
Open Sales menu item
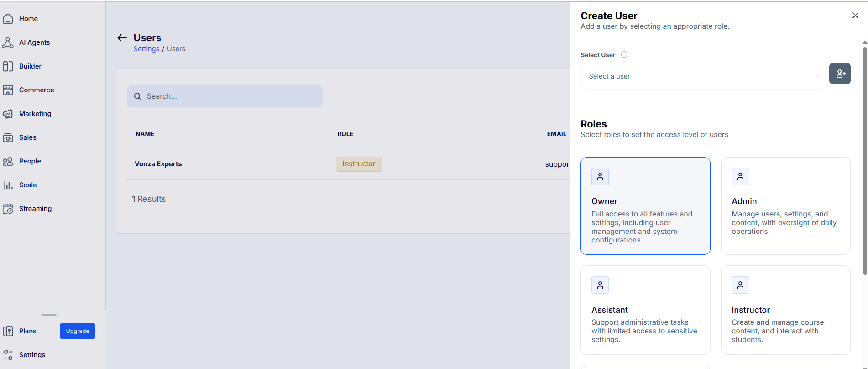click(27, 137)
